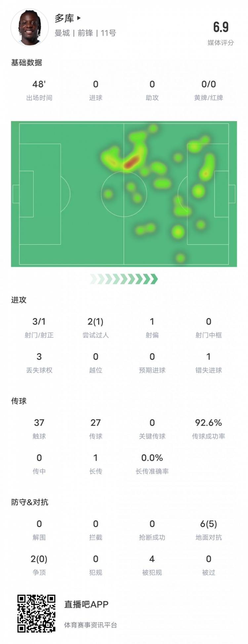248x644 pixels.
Task: Click the red hotspot on the heatmap
Action: tap(131, 162)
